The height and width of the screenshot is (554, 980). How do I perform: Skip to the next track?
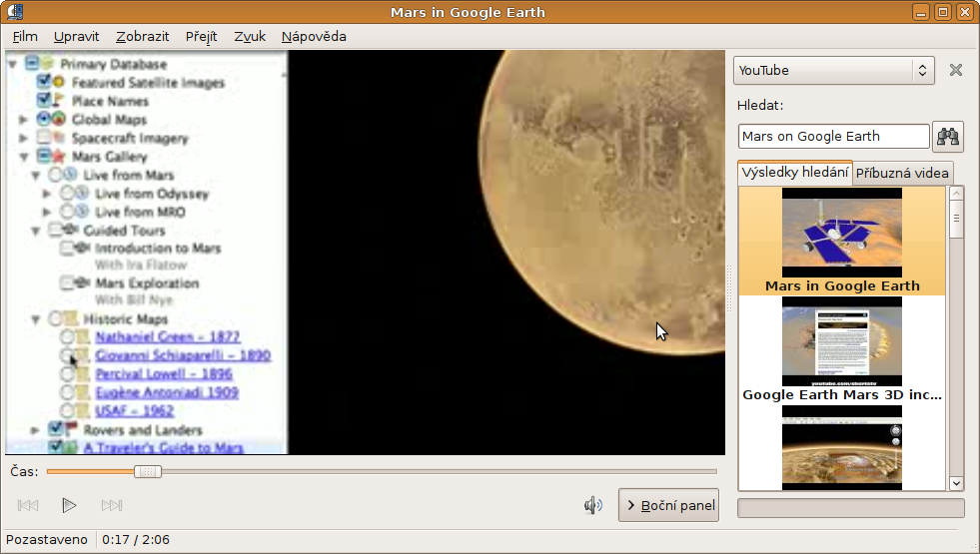point(111,505)
